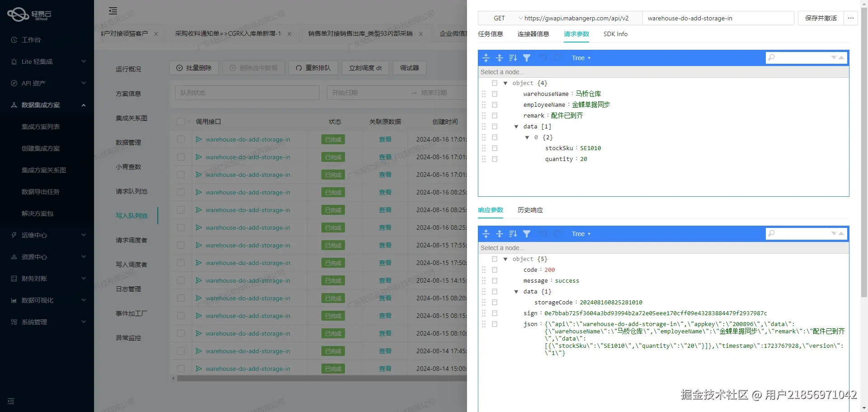Viewport: 868px width, 412px height.
Task: Collapse all fields in response JSON editor
Action: [500, 234]
